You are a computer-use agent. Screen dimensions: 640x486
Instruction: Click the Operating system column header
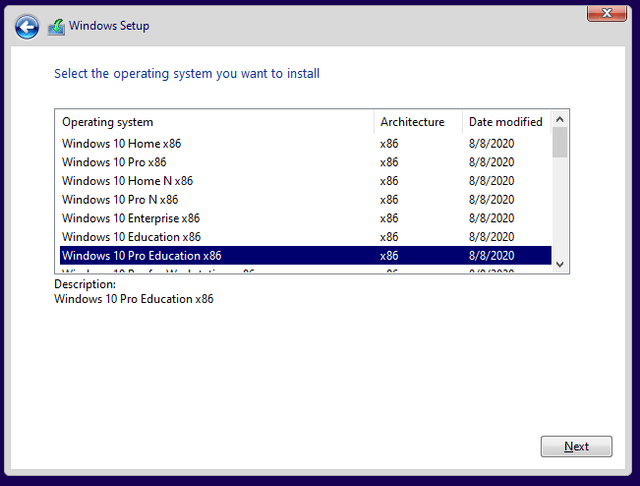[x=214, y=122]
